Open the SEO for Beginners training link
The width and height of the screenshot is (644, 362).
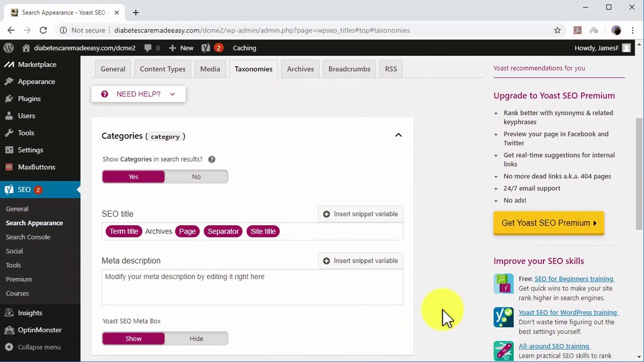(x=574, y=279)
